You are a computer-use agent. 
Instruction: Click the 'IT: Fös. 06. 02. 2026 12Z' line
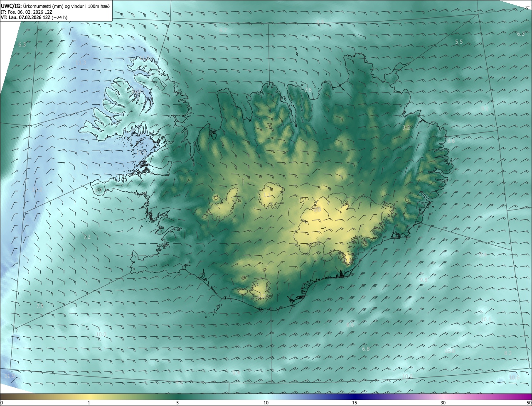[x=26, y=12]
